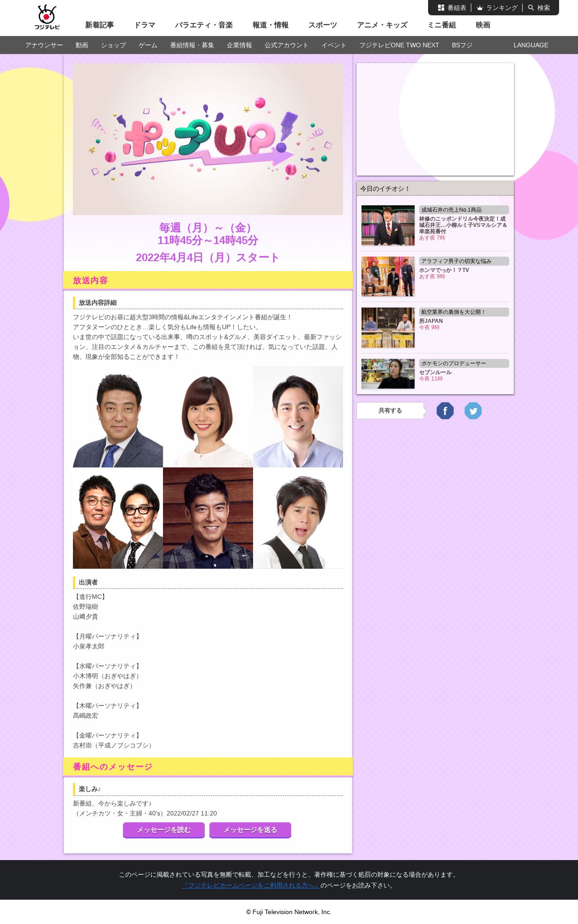The image size is (578, 924).
Task: Open the 新着記事 menu item
Action: pos(99,25)
